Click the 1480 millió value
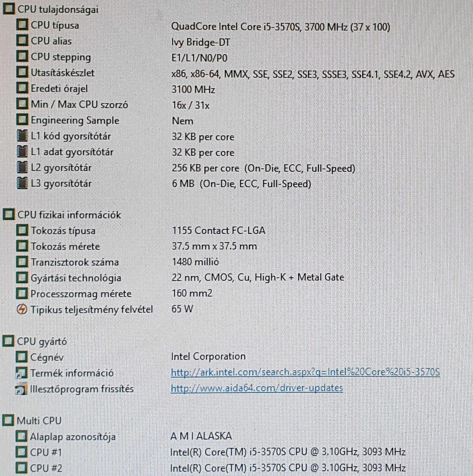 (x=195, y=262)
